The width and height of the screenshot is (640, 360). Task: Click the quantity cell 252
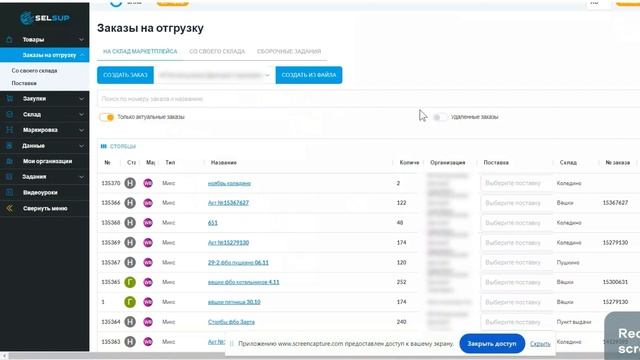402,282
